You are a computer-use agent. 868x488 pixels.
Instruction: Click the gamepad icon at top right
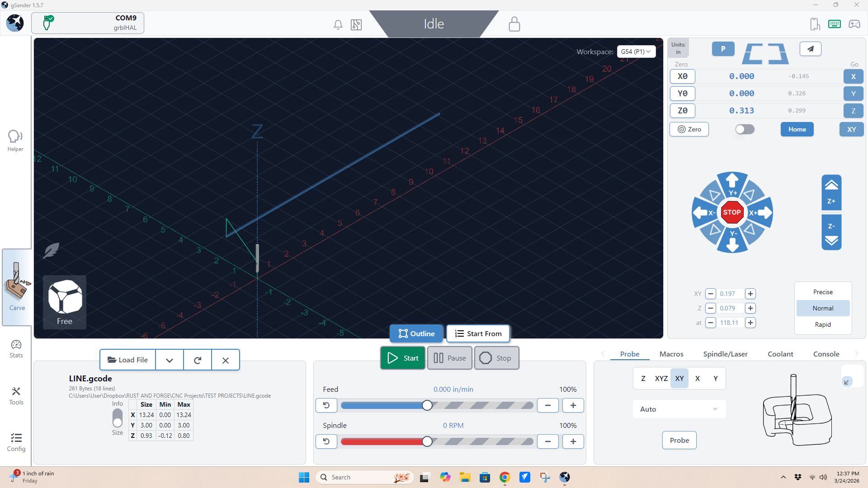(x=854, y=24)
